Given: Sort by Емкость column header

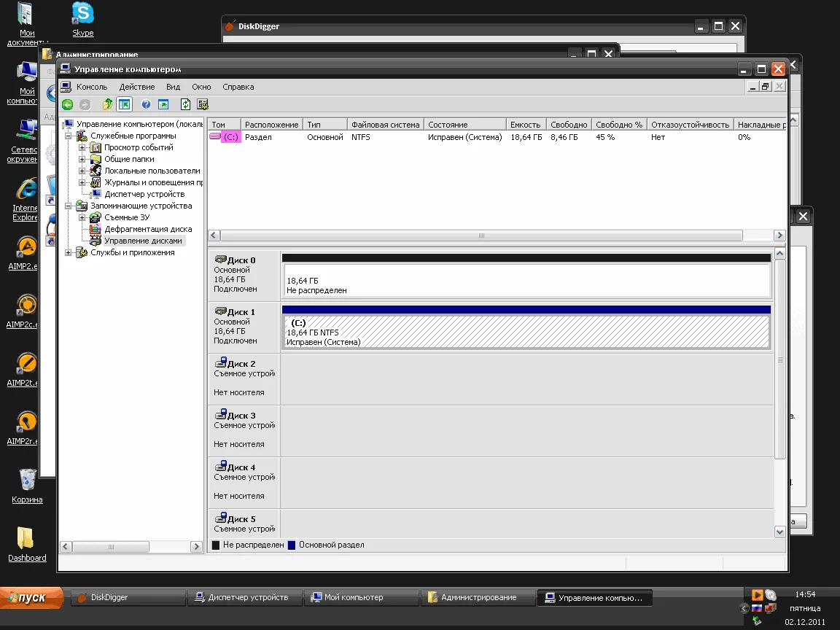Looking at the screenshot, I should point(526,124).
